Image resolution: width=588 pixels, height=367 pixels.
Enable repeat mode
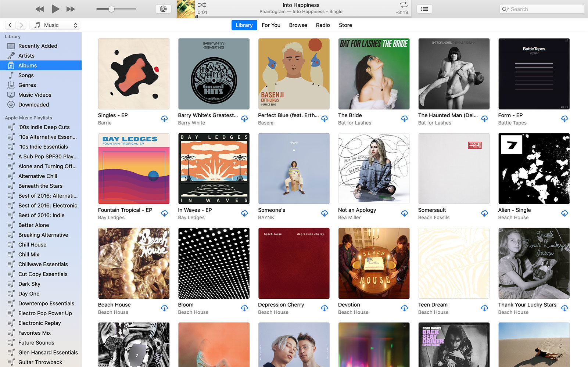point(403,6)
